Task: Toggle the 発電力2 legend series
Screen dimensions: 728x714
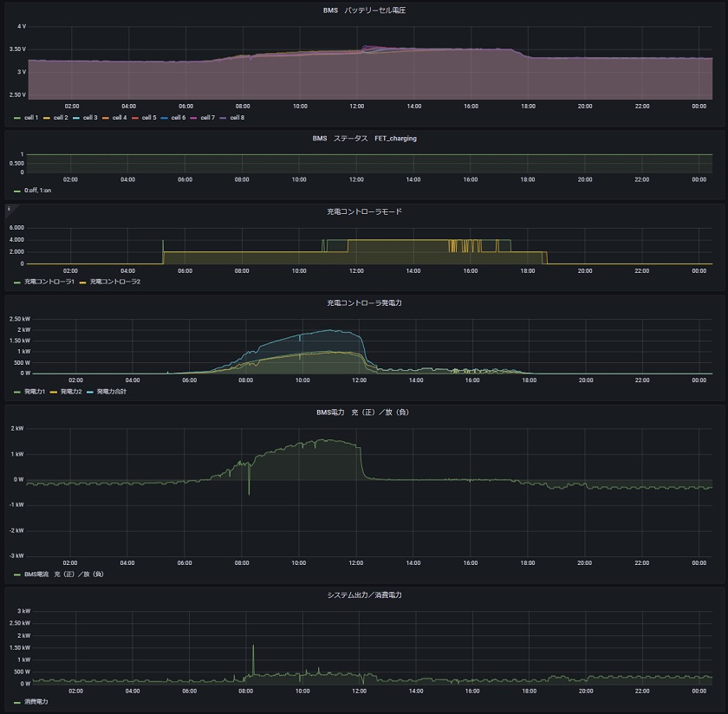Action: (x=71, y=392)
